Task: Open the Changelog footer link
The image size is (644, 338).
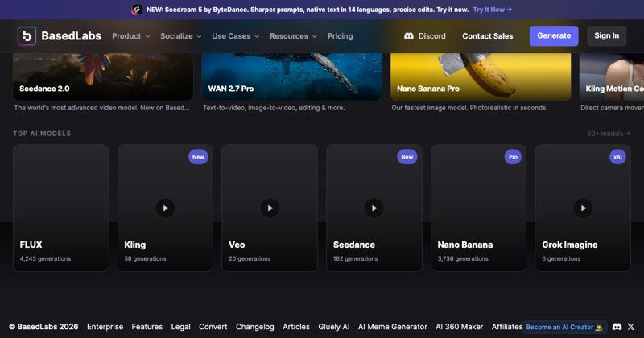Action: click(254, 327)
